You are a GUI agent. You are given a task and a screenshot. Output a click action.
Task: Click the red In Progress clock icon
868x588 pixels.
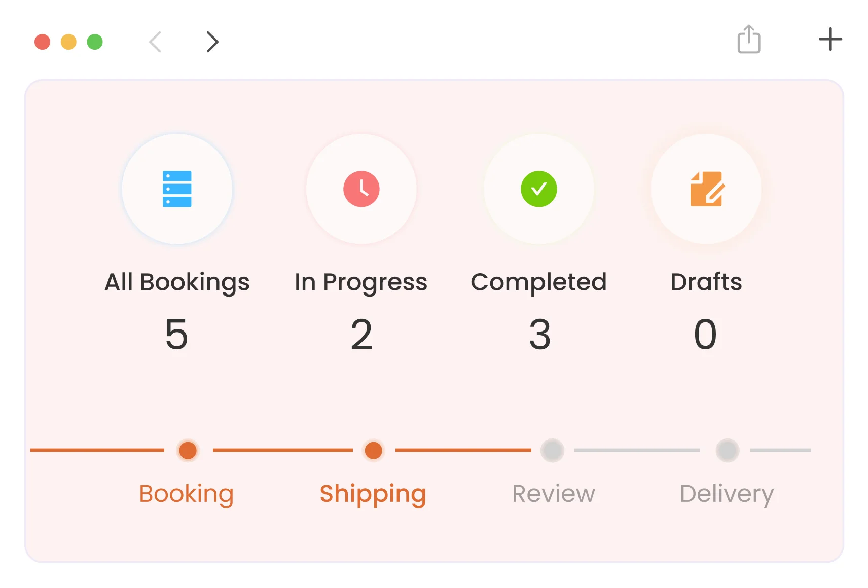(361, 189)
